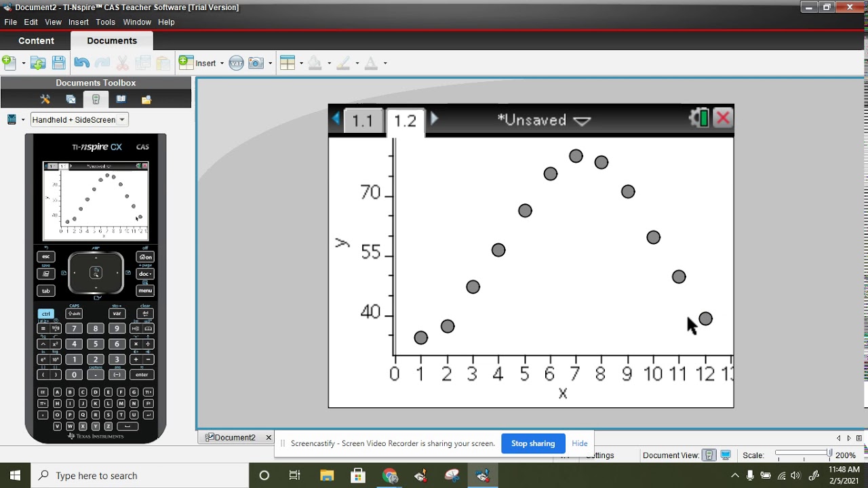Click the taskbar volume speaker icon

click(x=795, y=476)
